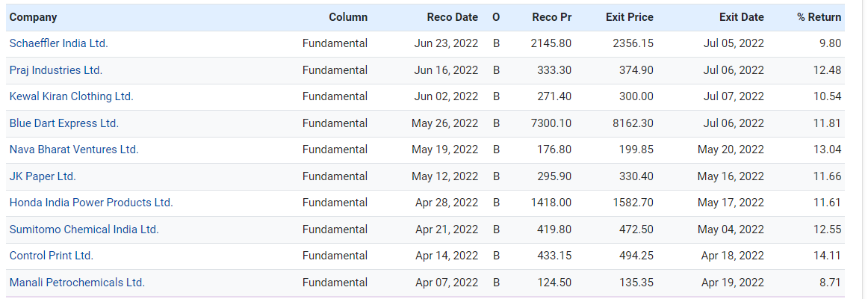Sort by Company column header
This screenshot has width=868, height=299.
point(33,17)
